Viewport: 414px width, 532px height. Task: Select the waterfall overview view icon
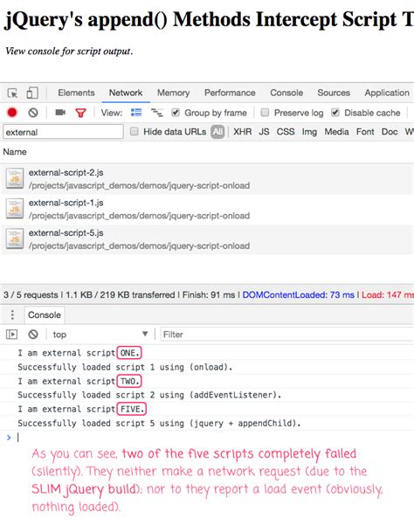(x=156, y=113)
